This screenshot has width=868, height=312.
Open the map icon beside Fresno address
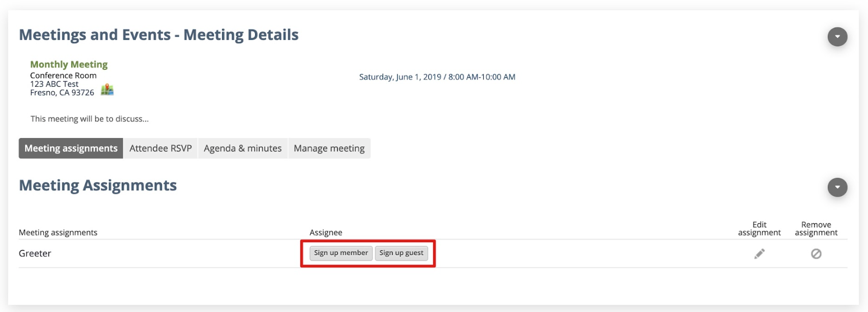[107, 90]
